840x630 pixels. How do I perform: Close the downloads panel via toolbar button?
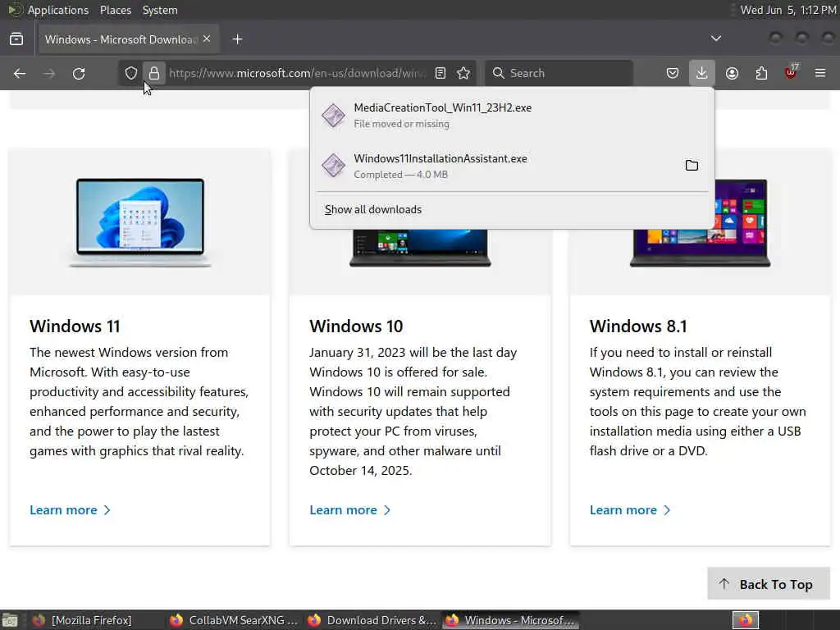click(702, 73)
